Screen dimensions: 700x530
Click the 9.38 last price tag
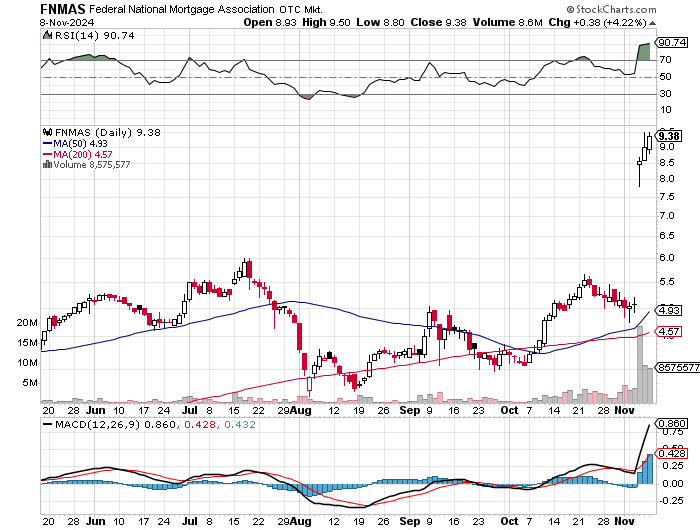click(x=670, y=136)
